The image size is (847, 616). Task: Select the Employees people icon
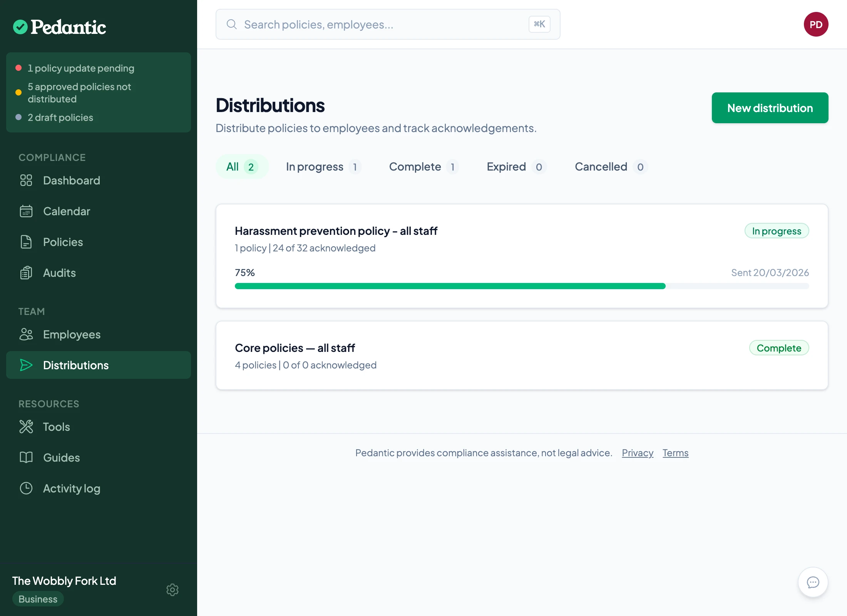pyautogui.click(x=26, y=334)
